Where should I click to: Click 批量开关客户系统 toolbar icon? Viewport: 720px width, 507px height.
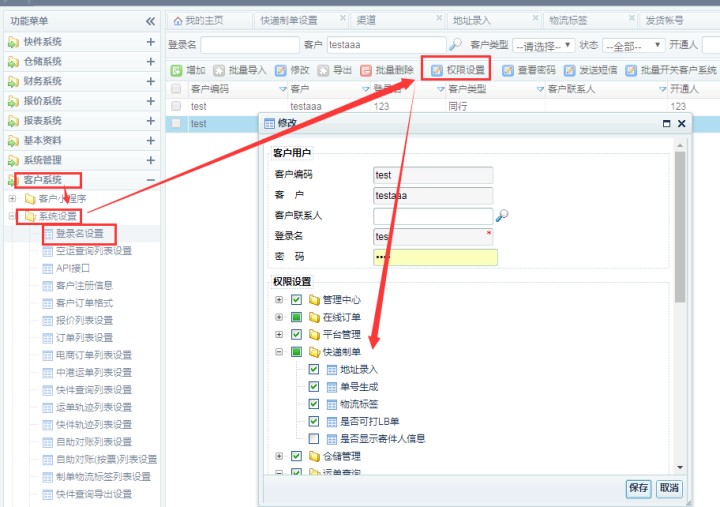coord(631,70)
